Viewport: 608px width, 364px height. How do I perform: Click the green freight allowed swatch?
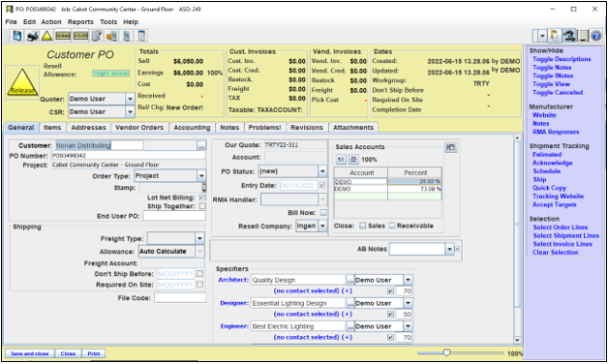point(110,74)
